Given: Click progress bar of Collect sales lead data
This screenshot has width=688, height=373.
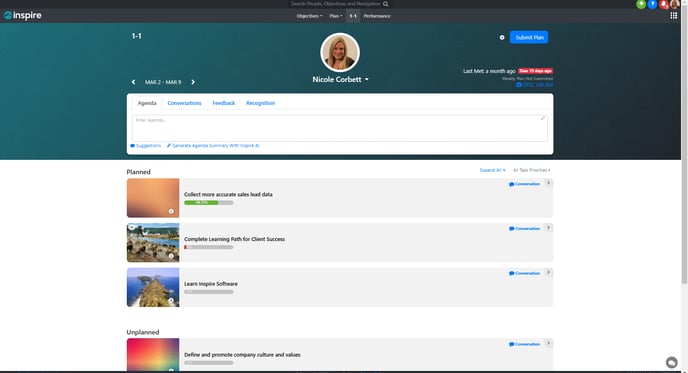Looking at the screenshot, I should coord(209,203).
